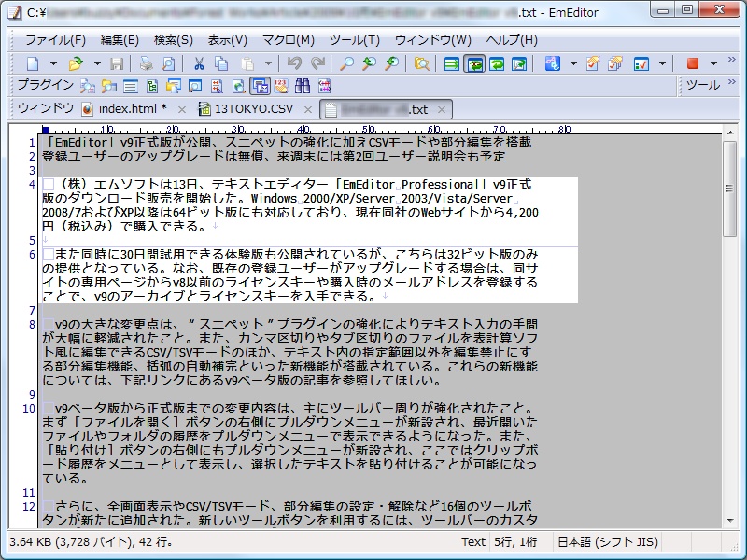Click the HTML Bar plugin icon

point(217,86)
